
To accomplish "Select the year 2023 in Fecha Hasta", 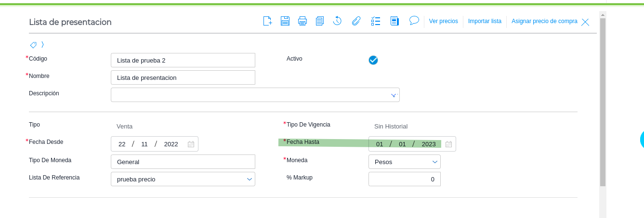I will coord(429,144).
